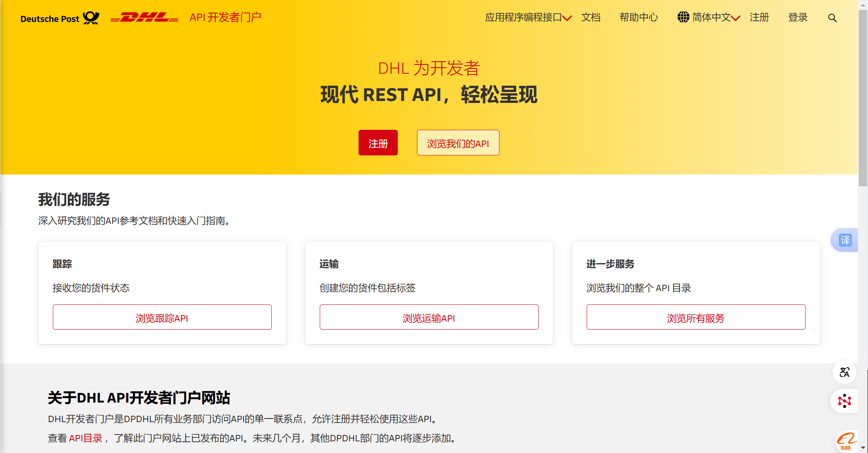The image size is (868, 453).
Task: Click the scrollbar up arrow
Action: [863, 4]
